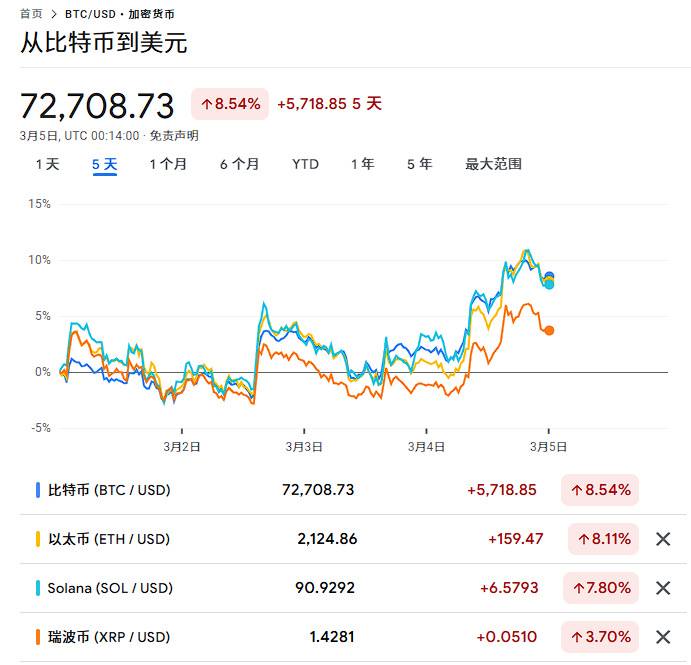The image size is (691, 665).
Task: Remove the ETH / USD comparison row
Action: (662, 539)
